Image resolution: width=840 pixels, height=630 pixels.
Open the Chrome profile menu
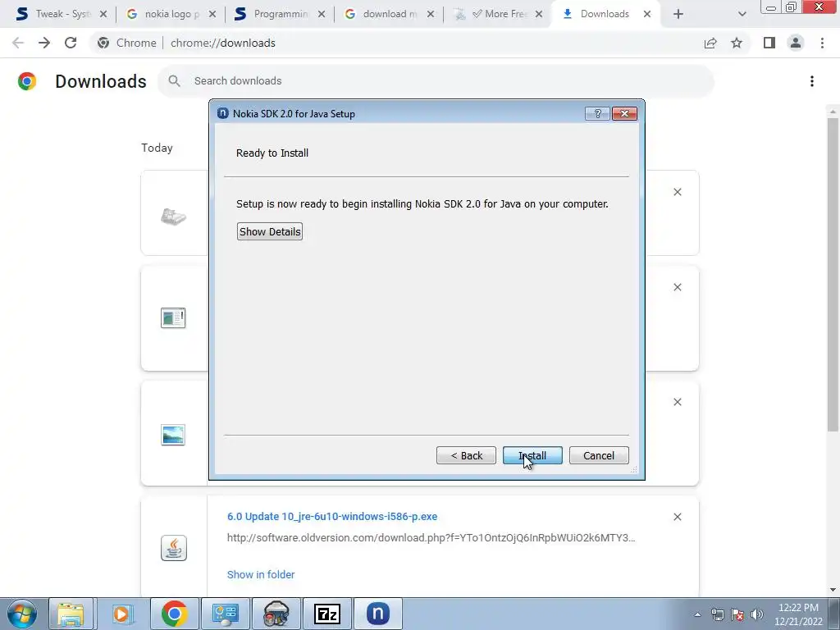796,43
